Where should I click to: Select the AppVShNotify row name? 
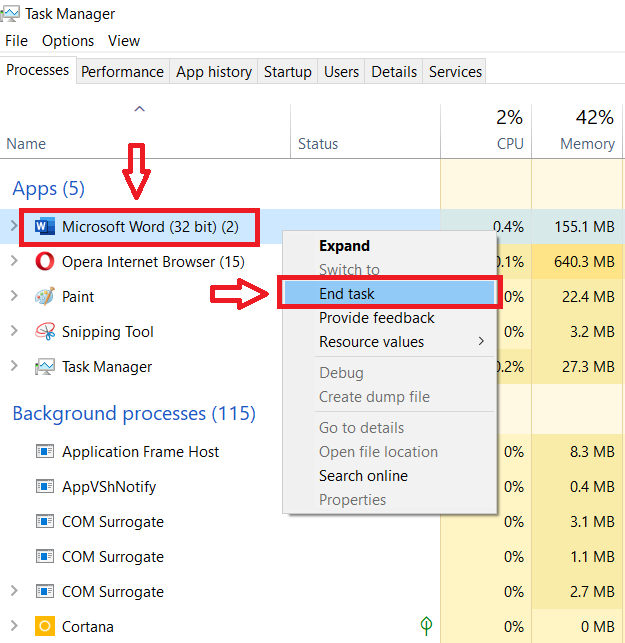[109, 487]
